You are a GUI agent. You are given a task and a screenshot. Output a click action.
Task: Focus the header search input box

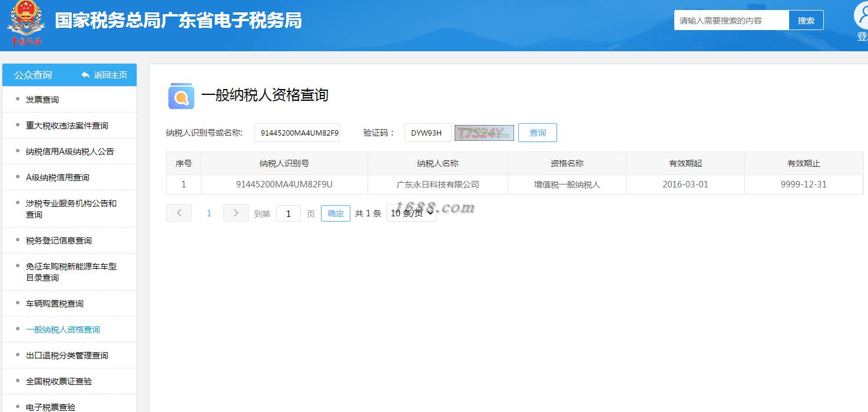pyautogui.click(x=731, y=20)
